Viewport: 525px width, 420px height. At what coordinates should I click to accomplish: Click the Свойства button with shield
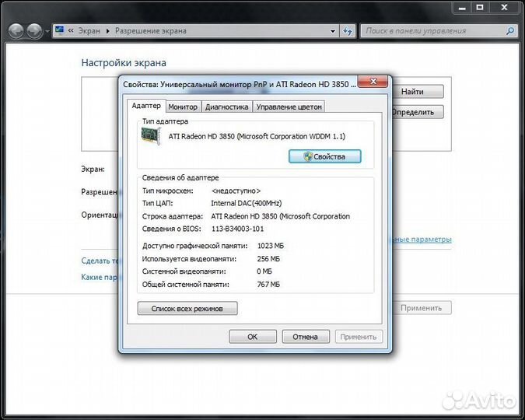(x=325, y=156)
